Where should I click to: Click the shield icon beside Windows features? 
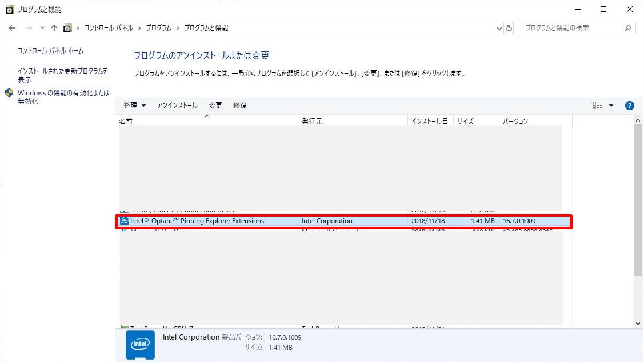9,92
